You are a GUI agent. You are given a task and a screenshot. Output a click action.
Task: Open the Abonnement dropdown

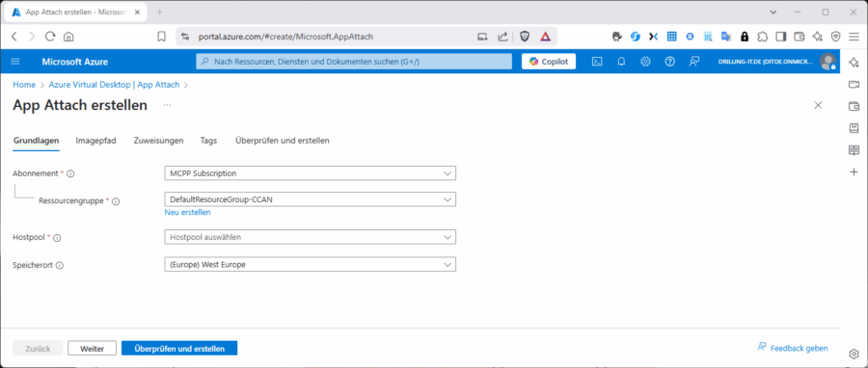tap(310, 173)
